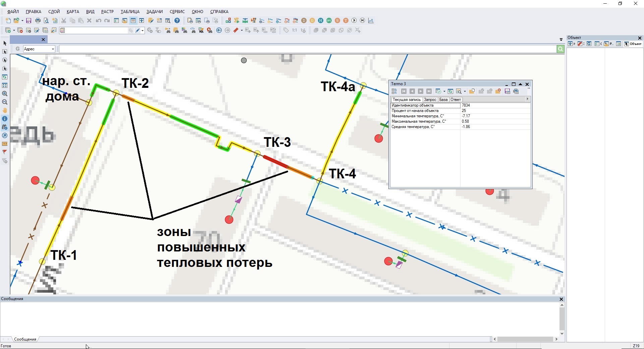Expand dropdown arrow beside red pin icon
Viewport: 644px width, 349px height.
tap(242, 31)
